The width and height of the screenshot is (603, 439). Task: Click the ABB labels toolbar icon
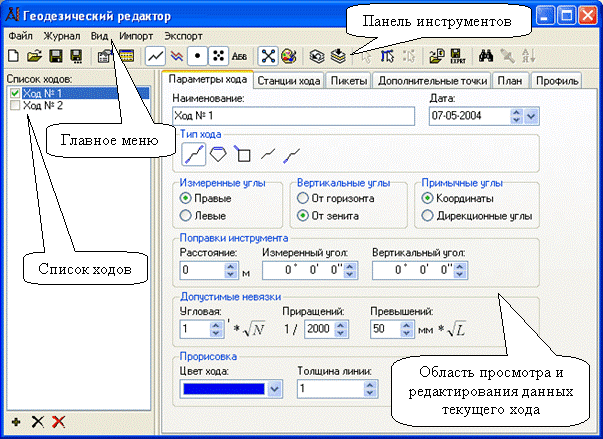click(240, 57)
